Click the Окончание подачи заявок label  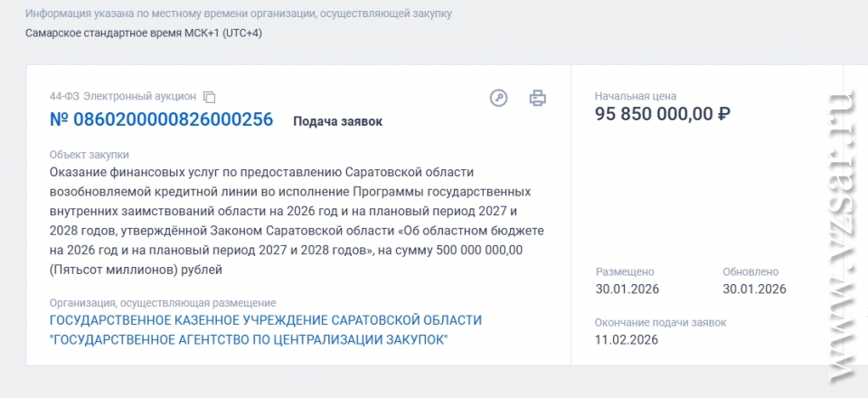pyautogui.click(x=660, y=323)
